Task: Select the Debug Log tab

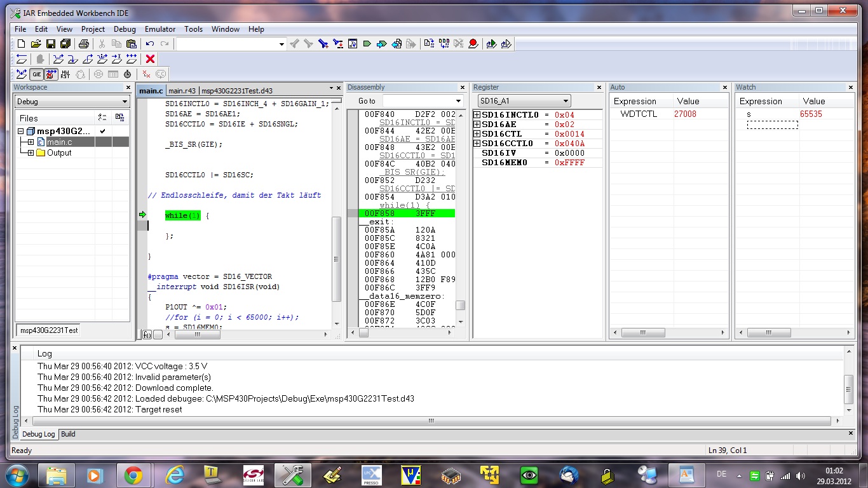Action: pos(39,434)
